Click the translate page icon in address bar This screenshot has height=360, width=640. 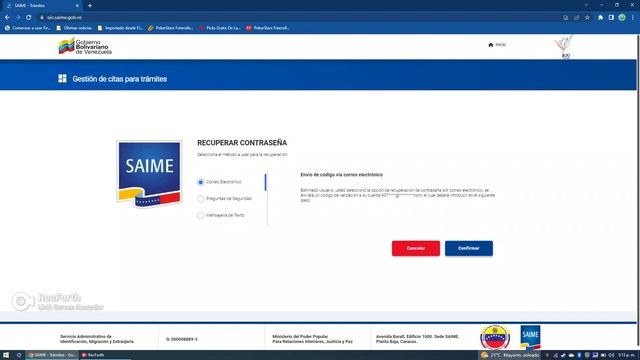(565, 18)
